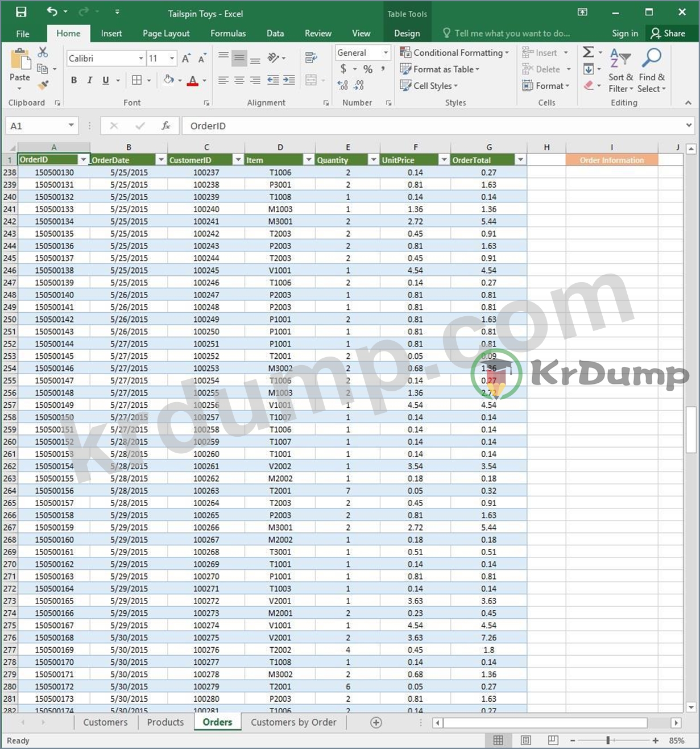
Task: Click Cell Styles button
Action: click(x=429, y=85)
